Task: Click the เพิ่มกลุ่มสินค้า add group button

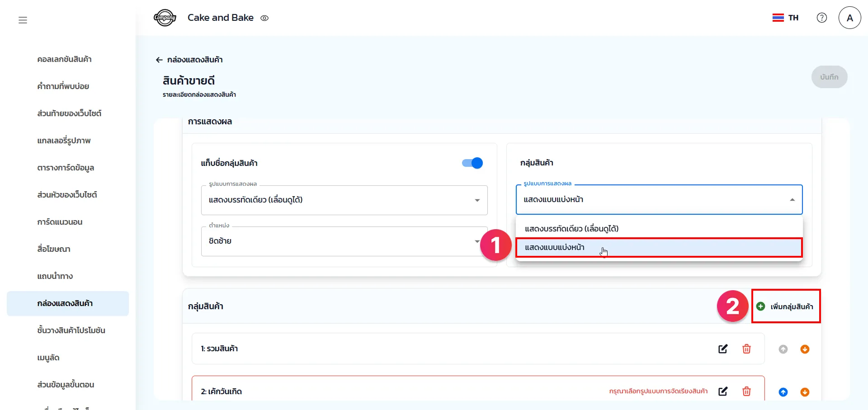Action: [786, 306]
